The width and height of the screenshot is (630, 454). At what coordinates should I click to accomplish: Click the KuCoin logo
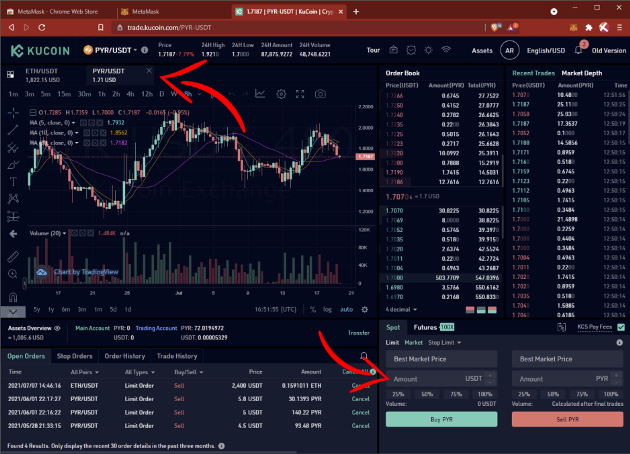(x=40, y=51)
